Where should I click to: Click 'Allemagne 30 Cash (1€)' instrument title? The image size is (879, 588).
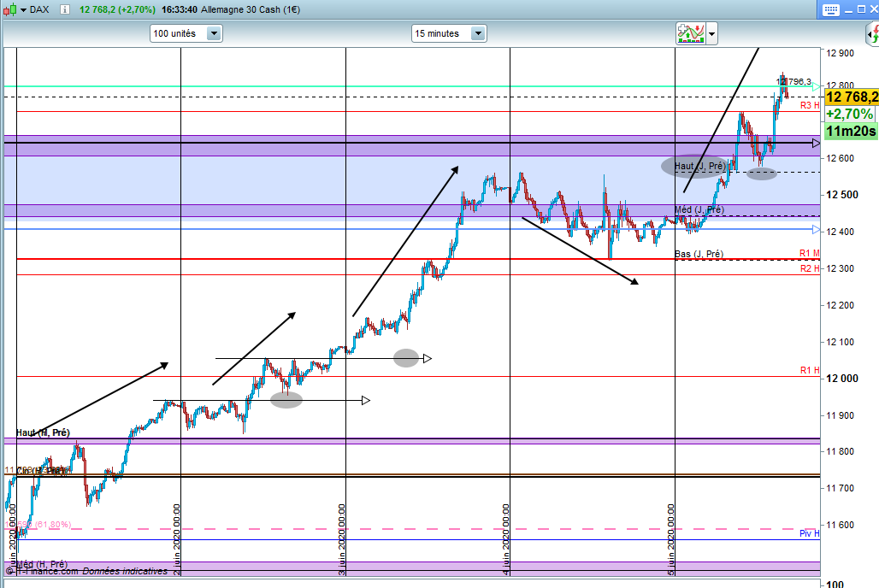250,9
